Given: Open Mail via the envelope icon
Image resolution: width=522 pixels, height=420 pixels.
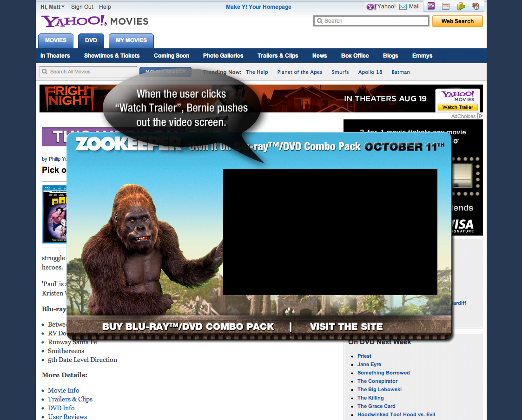Looking at the screenshot, I should pos(403,7).
